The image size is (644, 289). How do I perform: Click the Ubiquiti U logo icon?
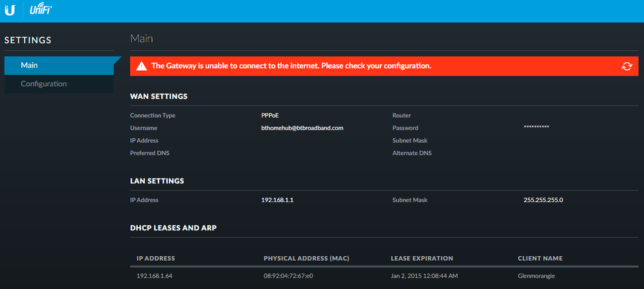click(x=10, y=10)
